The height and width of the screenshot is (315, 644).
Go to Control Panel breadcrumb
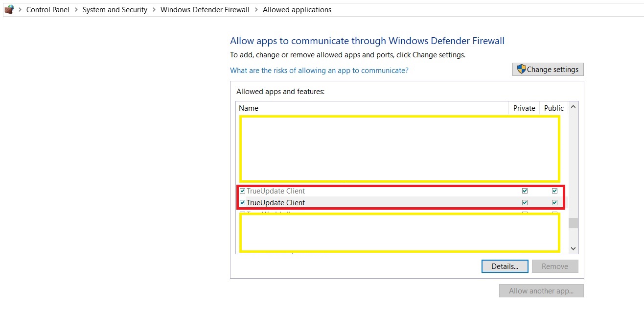48,10
